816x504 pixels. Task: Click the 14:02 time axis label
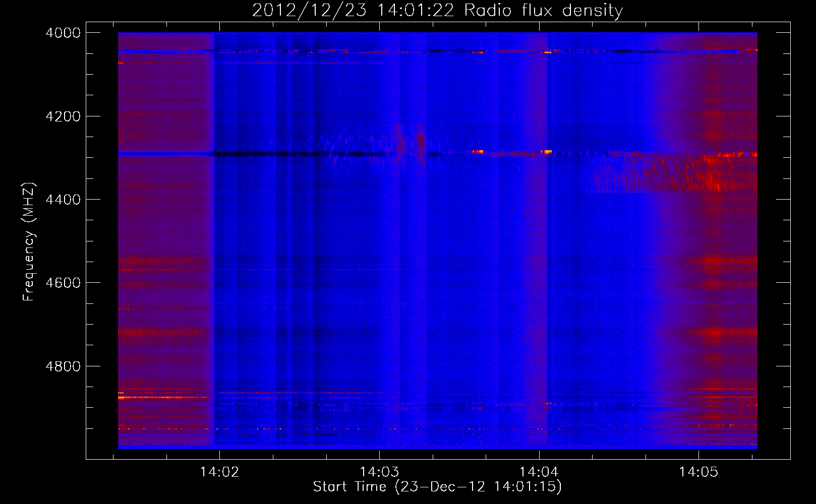(219, 472)
